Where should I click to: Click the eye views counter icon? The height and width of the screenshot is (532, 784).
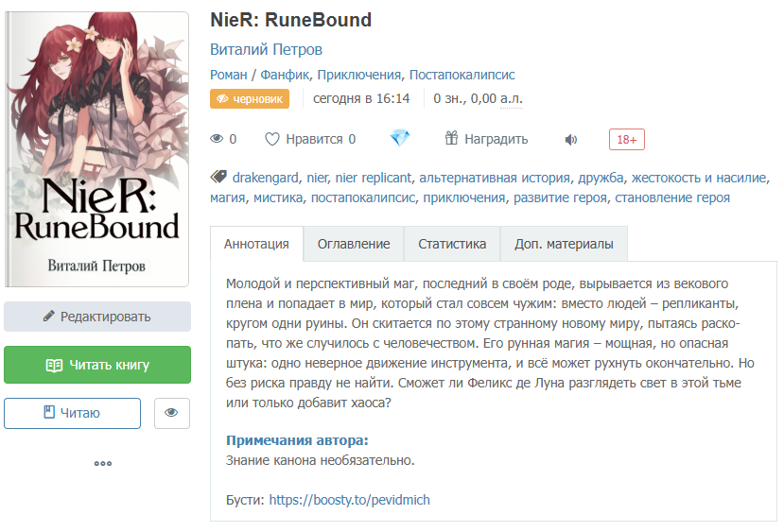click(217, 138)
